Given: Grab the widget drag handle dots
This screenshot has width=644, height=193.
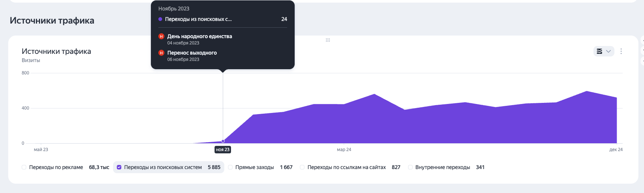Looking at the screenshot, I should pyautogui.click(x=328, y=40).
